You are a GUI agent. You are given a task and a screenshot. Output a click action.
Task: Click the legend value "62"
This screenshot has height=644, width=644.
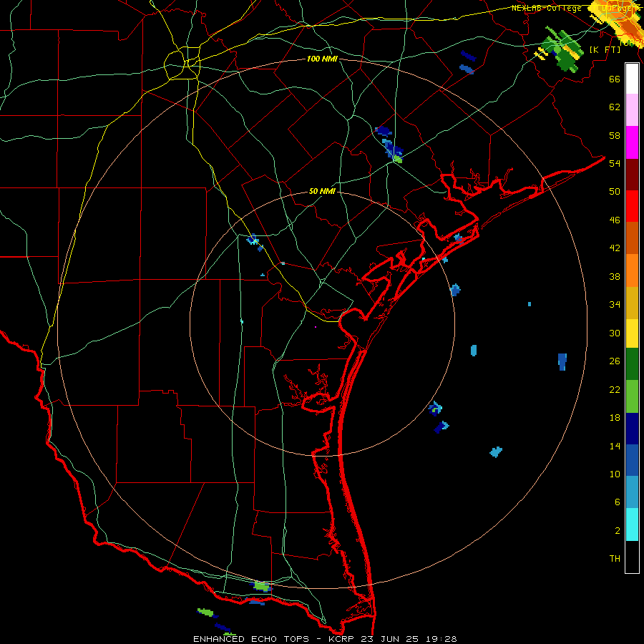[x=615, y=107]
